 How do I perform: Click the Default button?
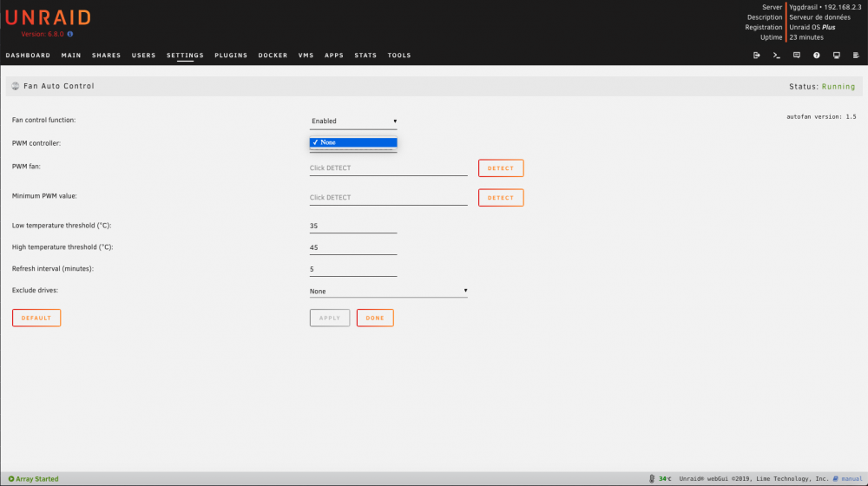[x=36, y=319]
